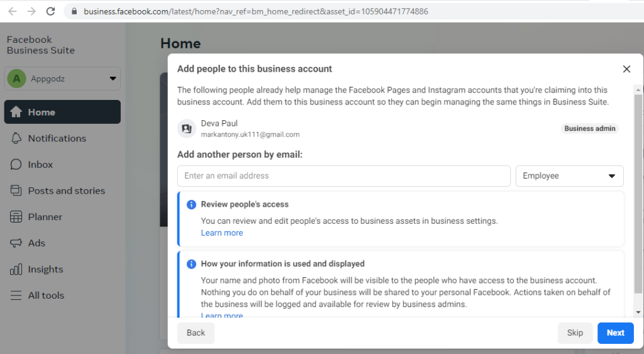
Task: Open Posts and stories in sidebar
Action: (62, 191)
